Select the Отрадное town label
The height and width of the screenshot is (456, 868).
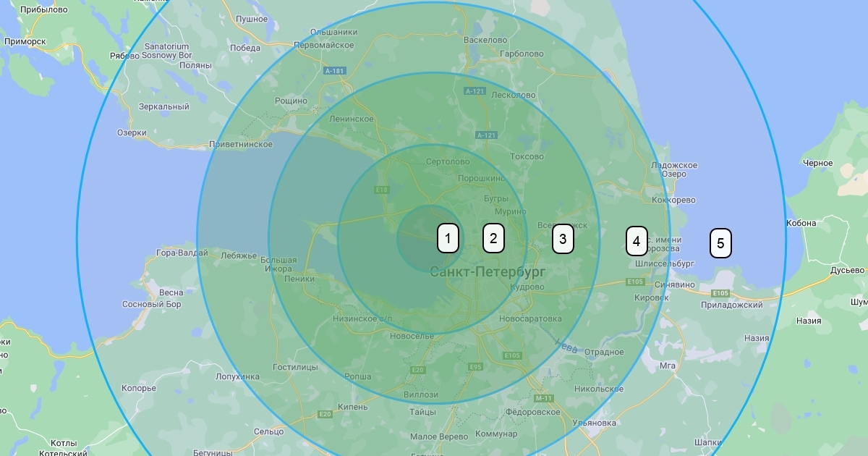click(603, 352)
